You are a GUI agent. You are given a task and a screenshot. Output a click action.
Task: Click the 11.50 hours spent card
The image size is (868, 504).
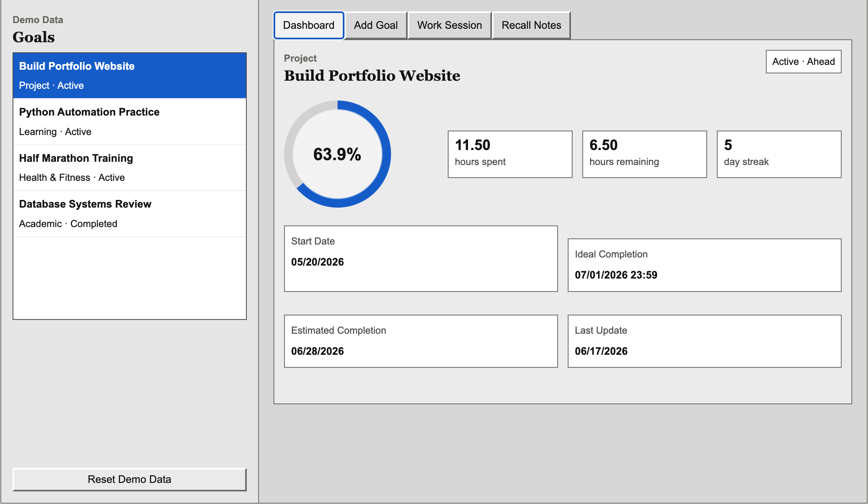(x=510, y=154)
